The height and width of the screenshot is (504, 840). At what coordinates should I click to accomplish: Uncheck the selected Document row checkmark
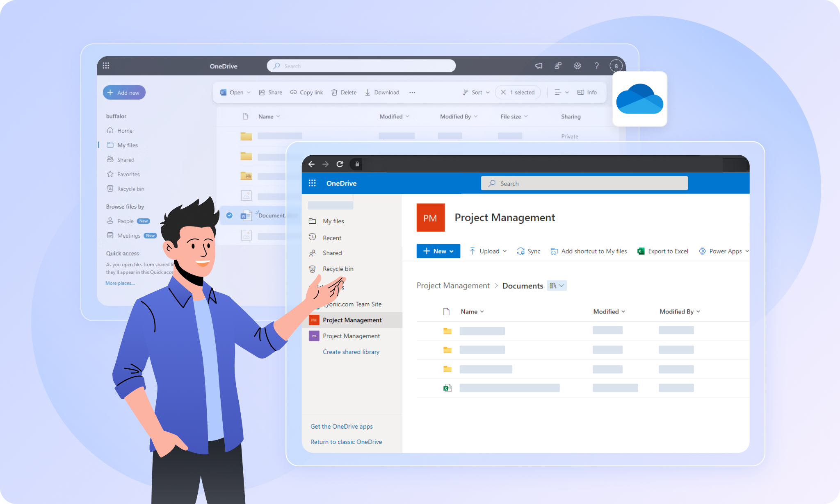coord(229,215)
